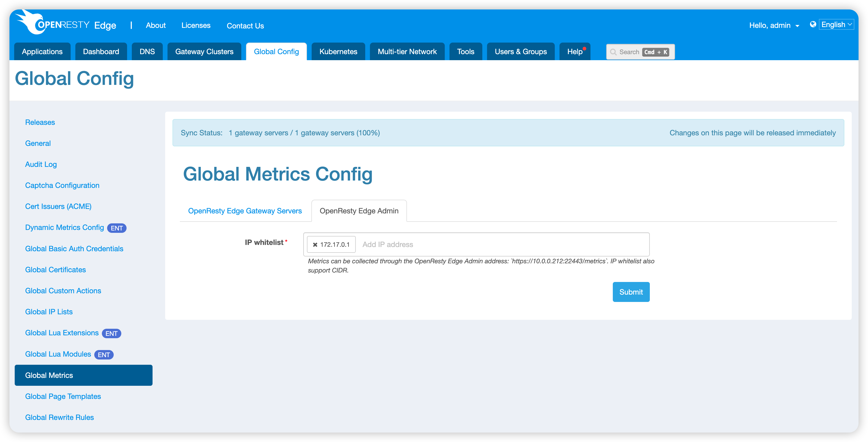Screen dimensions: 868x442
Task: Switch to the Tools tab
Action: click(x=466, y=52)
